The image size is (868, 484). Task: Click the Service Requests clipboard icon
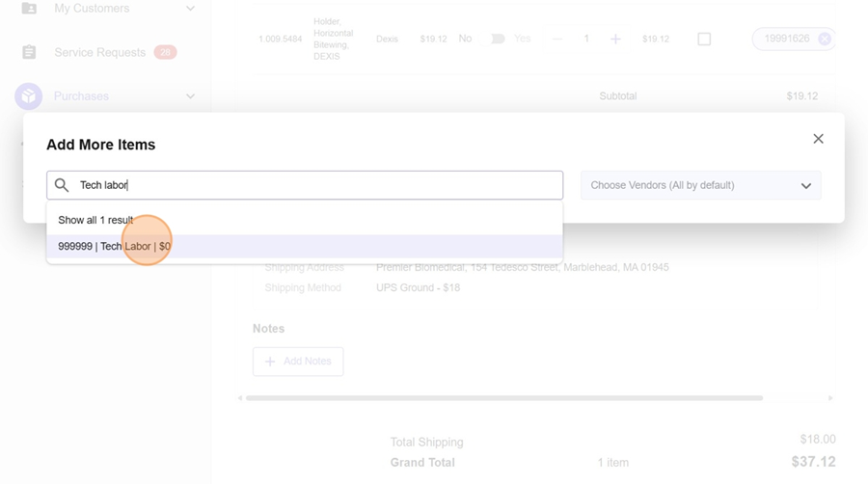(x=29, y=52)
